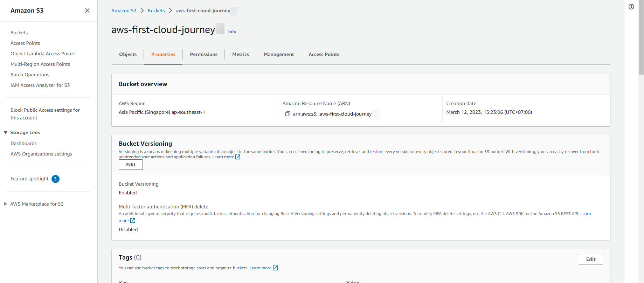Switch to the Objects tab
Viewport: 644px width, 283px height.
(128, 54)
